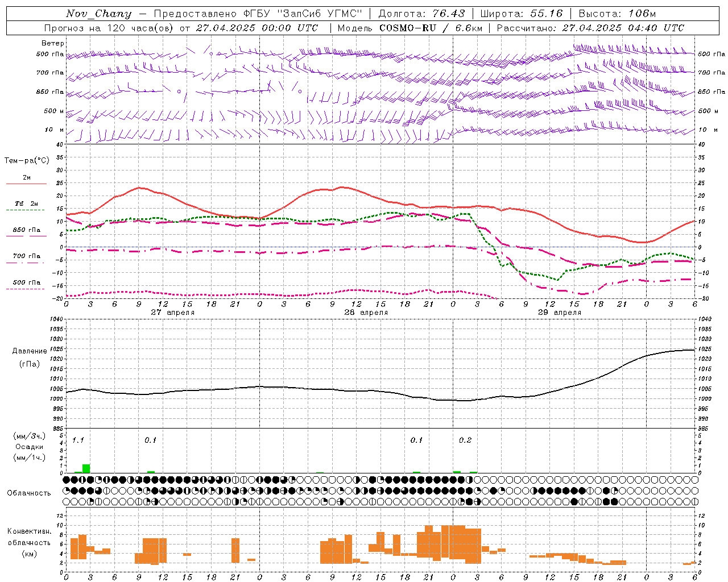728x582 pixels.
Task: Select the longitude value Долгота: 76.43
Action: (421, 14)
